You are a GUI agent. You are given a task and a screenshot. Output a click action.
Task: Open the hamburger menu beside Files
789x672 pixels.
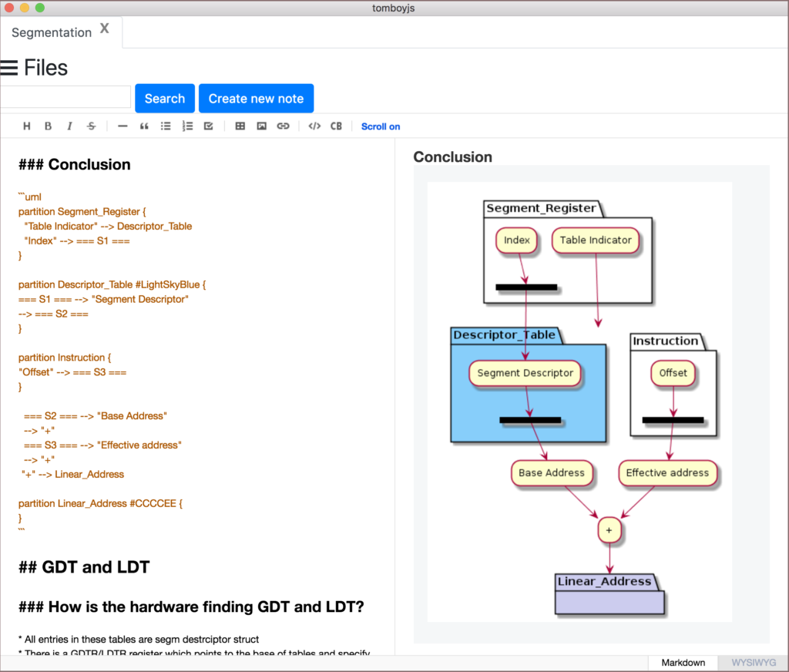pyautogui.click(x=9, y=68)
